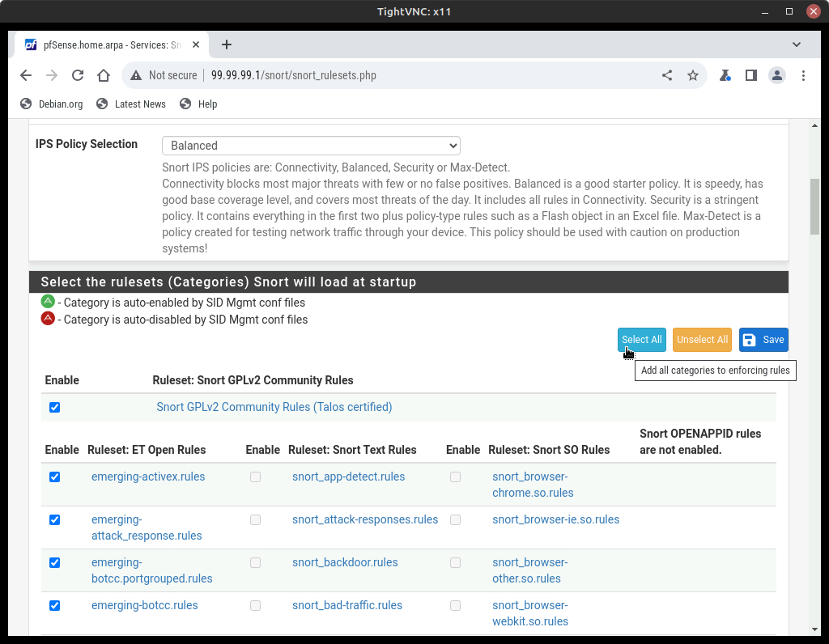Enable snort_browser-chrome.so.rules checkbox
This screenshot has height=644, width=829.
(455, 477)
